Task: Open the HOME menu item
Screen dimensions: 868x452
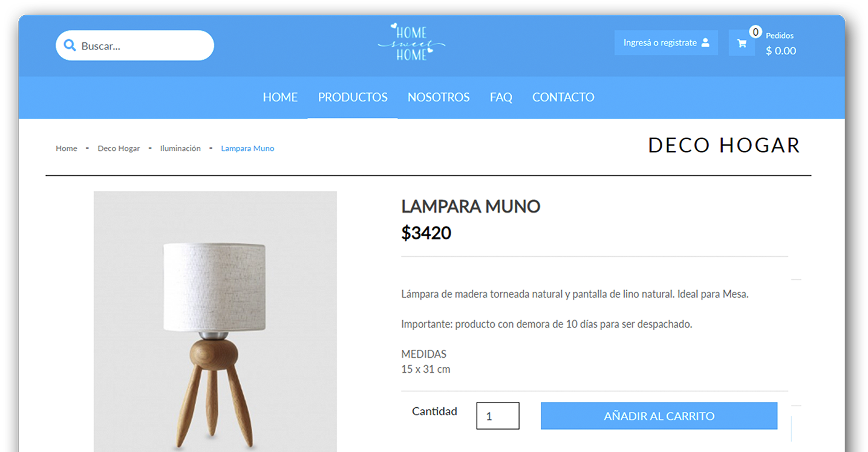Action: tap(280, 97)
